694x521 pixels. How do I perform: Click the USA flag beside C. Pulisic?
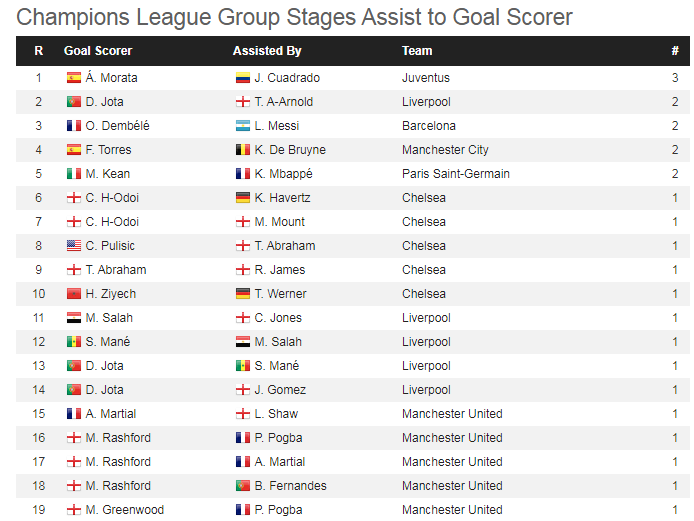(74, 246)
